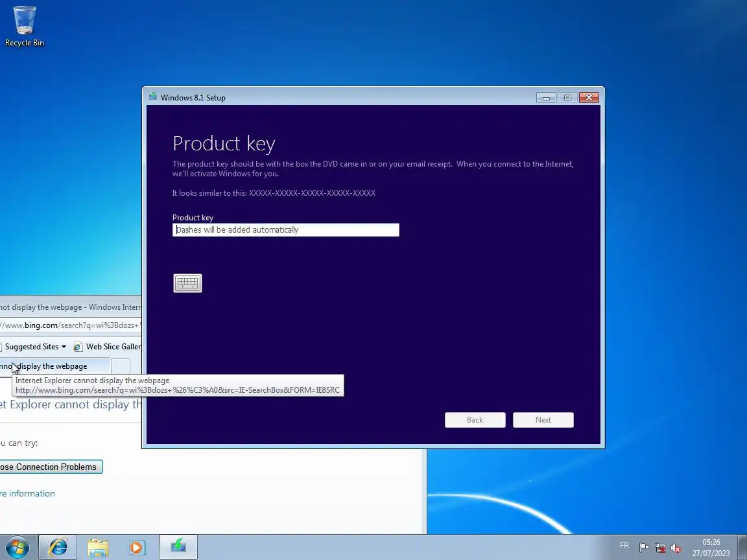Click the Back button in Setup

(475, 420)
